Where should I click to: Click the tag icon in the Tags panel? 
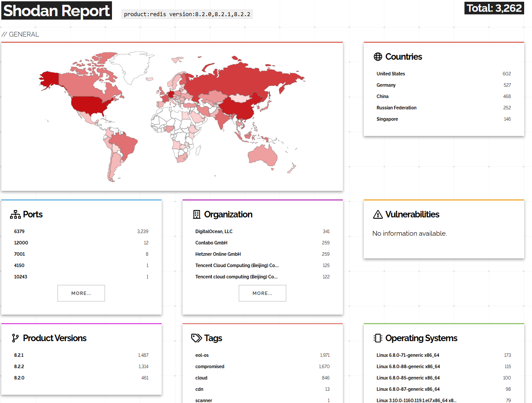(196, 338)
